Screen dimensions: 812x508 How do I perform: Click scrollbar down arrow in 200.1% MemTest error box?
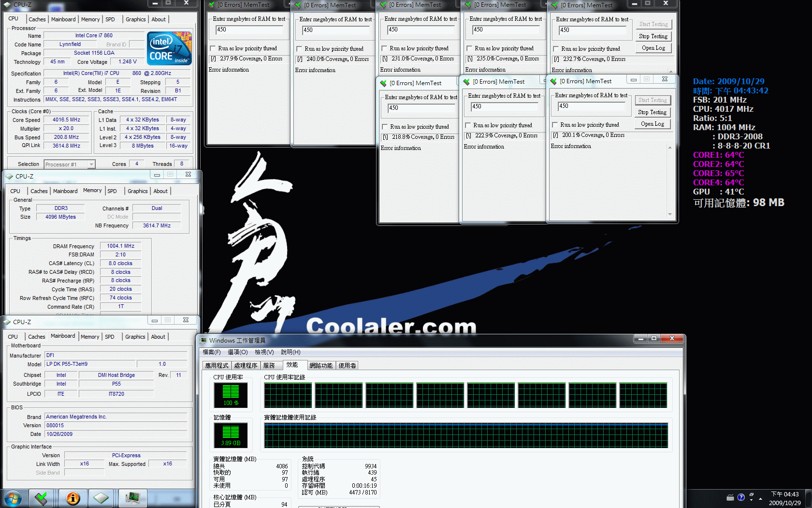(x=670, y=214)
